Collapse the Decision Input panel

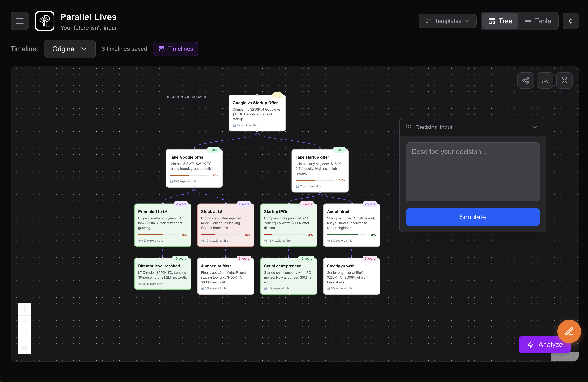(535, 127)
